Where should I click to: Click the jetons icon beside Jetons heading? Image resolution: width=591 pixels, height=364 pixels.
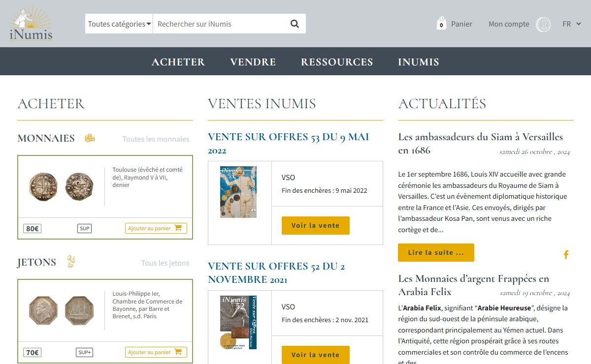(x=71, y=262)
